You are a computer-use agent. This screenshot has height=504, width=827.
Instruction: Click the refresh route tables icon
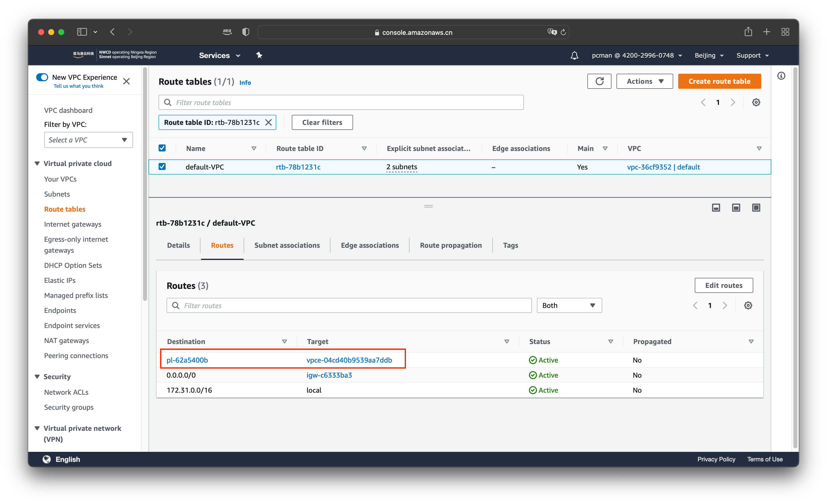[x=599, y=81]
